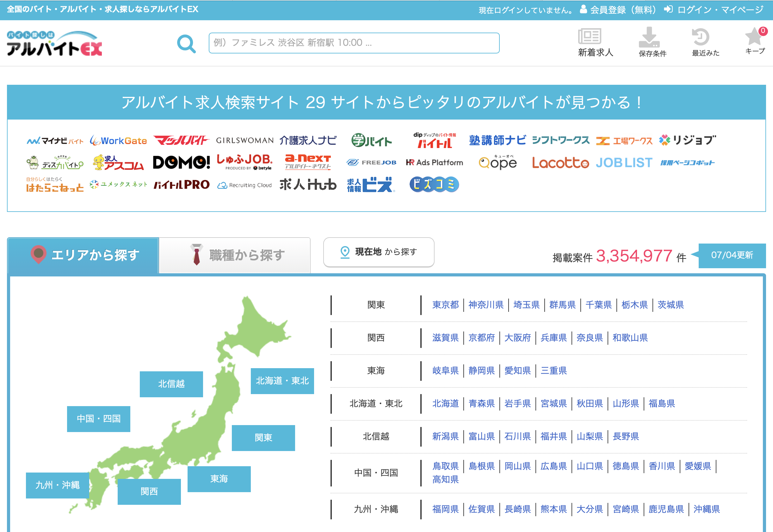The height and width of the screenshot is (532, 773).
Task: Click the ビズコミ logo
Action: click(x=434, y=184)
